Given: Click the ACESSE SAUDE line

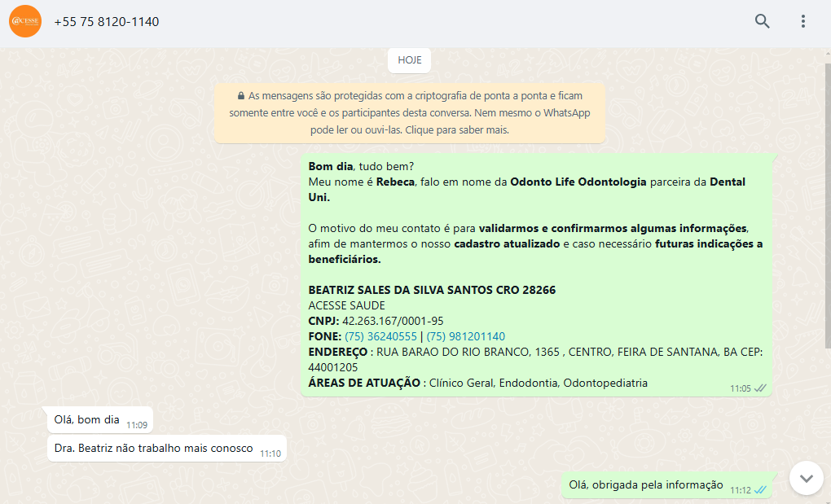Looking at the screenshot, I should 346,305.
